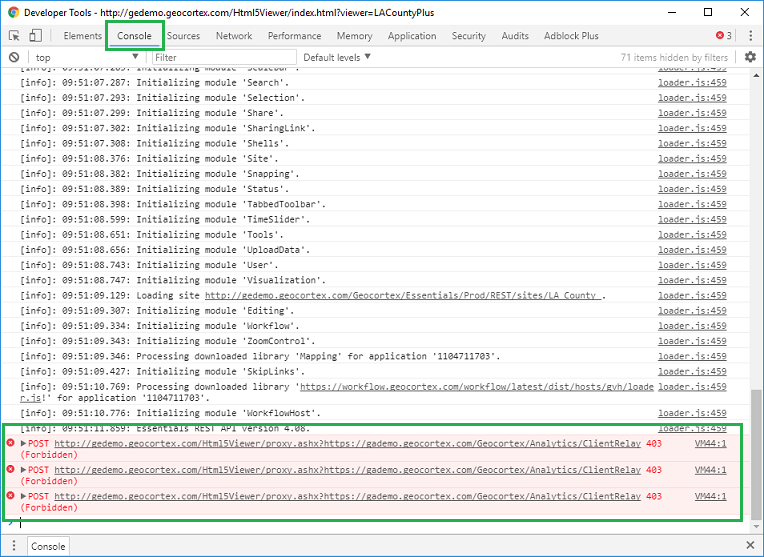Expand the first POST 403 error entry
The height and width of the screenshot is (557, 764).
(x=23, y=443)
